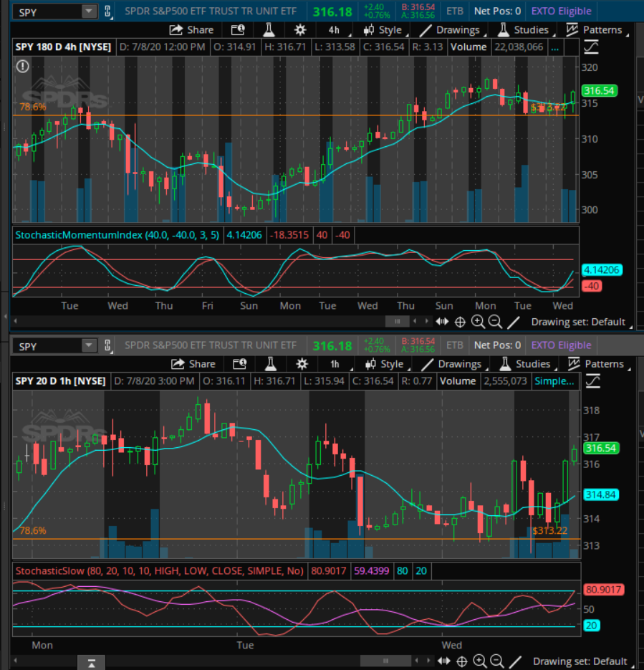Open chart settings gear in the top chart

pos(300,30)
